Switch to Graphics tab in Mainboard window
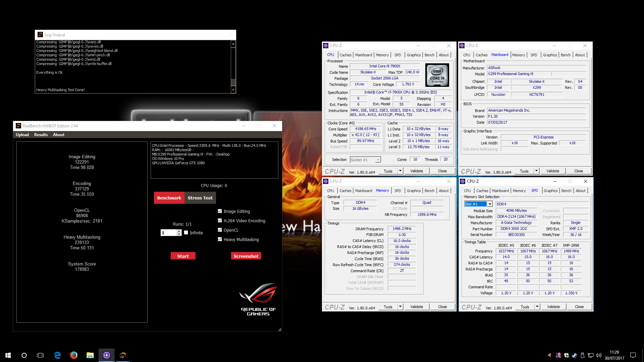 point(550,55)
